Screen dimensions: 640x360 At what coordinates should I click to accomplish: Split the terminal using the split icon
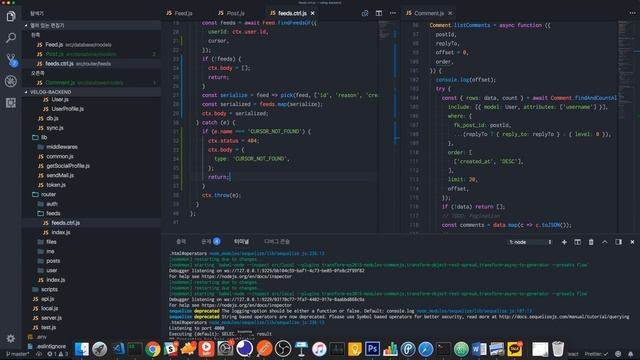point(578,242)
